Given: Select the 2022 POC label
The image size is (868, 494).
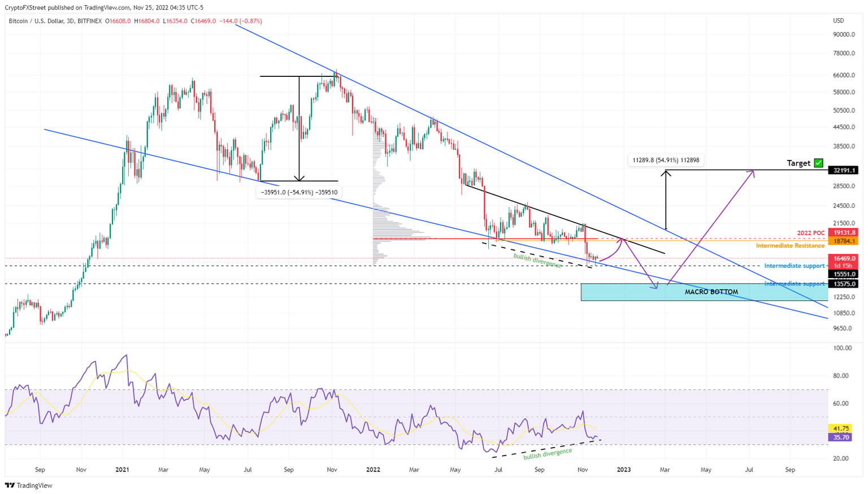Looking at the screenshot, I should coord(811,233).
